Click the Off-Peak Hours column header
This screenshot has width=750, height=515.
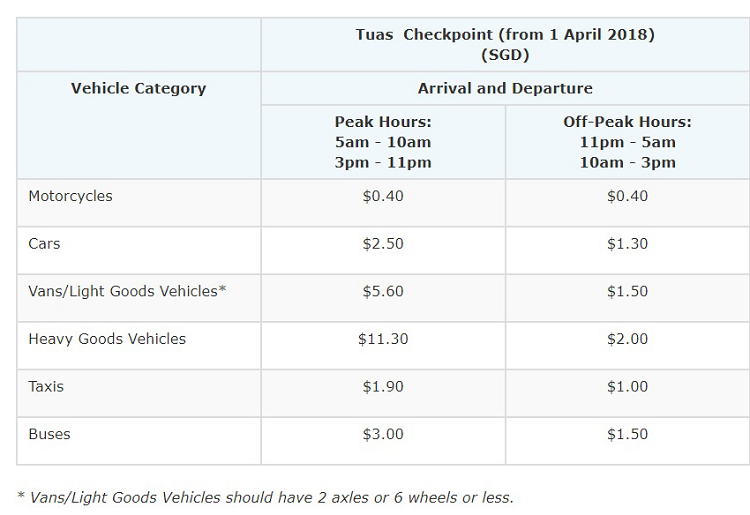coord(627,142)
